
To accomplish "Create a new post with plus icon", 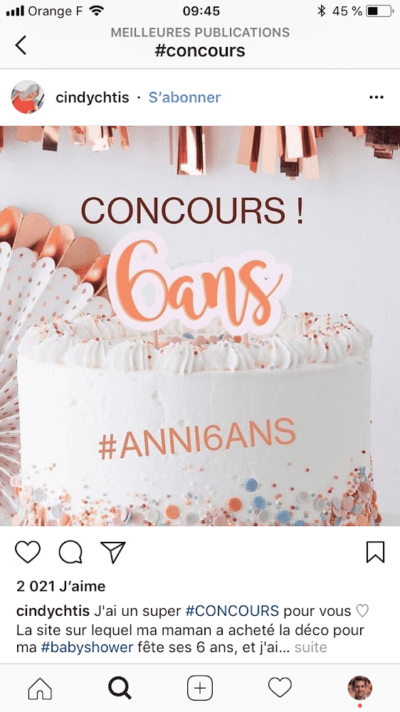I will coord(200,688).
